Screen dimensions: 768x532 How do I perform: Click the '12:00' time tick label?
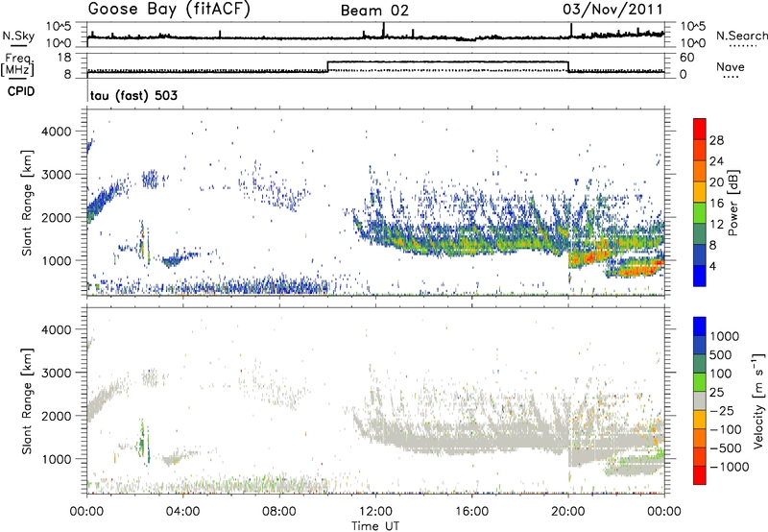(375, 512)
